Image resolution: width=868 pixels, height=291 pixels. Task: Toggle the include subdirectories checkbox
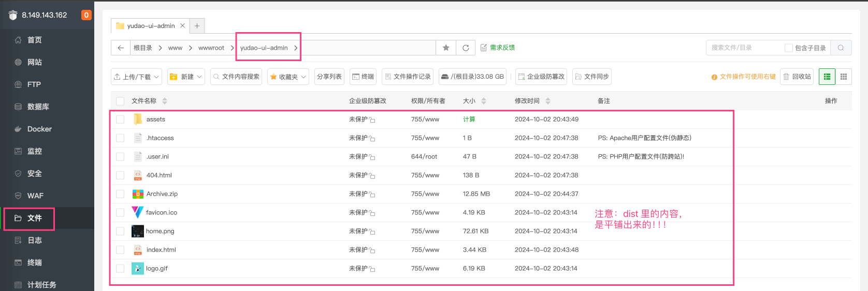point(789,48)
